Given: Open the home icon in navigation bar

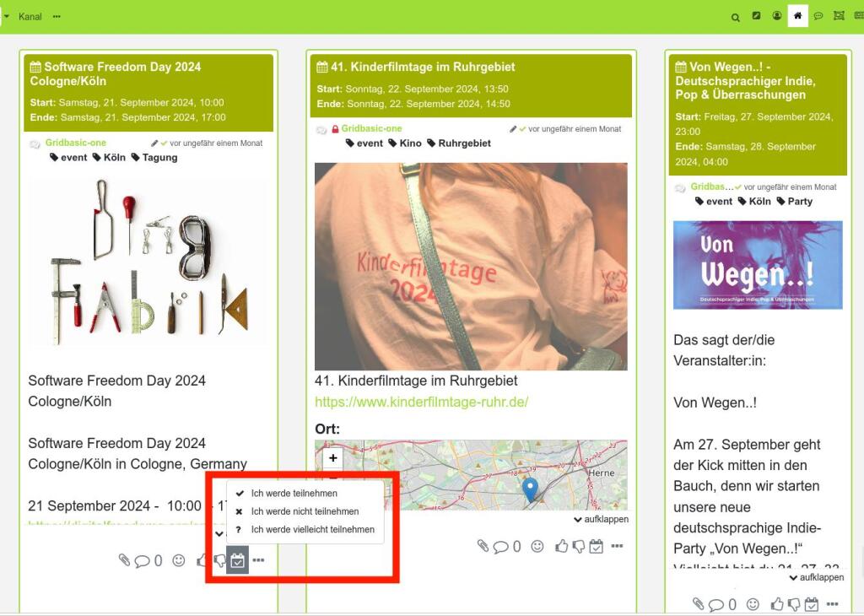Looking at the screenshot, I should [x=797, y=16].
